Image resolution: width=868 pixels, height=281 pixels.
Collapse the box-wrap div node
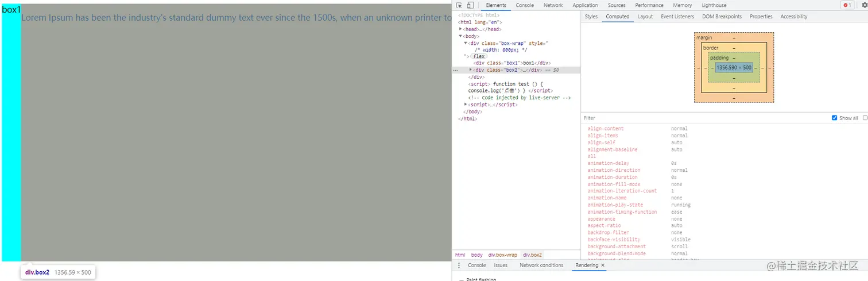click(x=466, y=43)
